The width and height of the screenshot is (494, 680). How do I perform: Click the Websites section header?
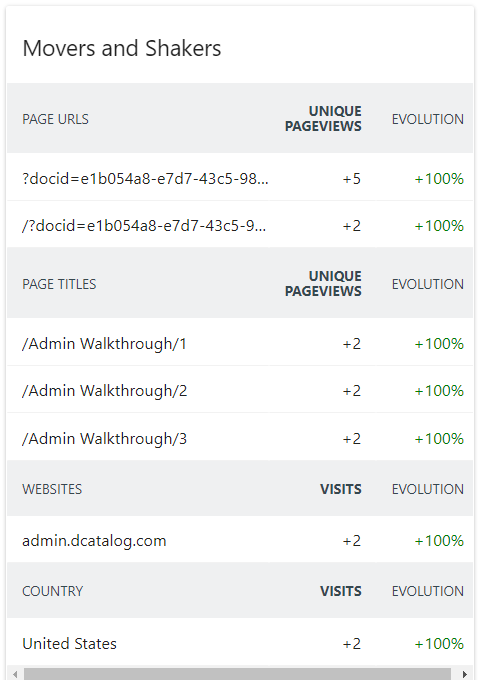52,489
